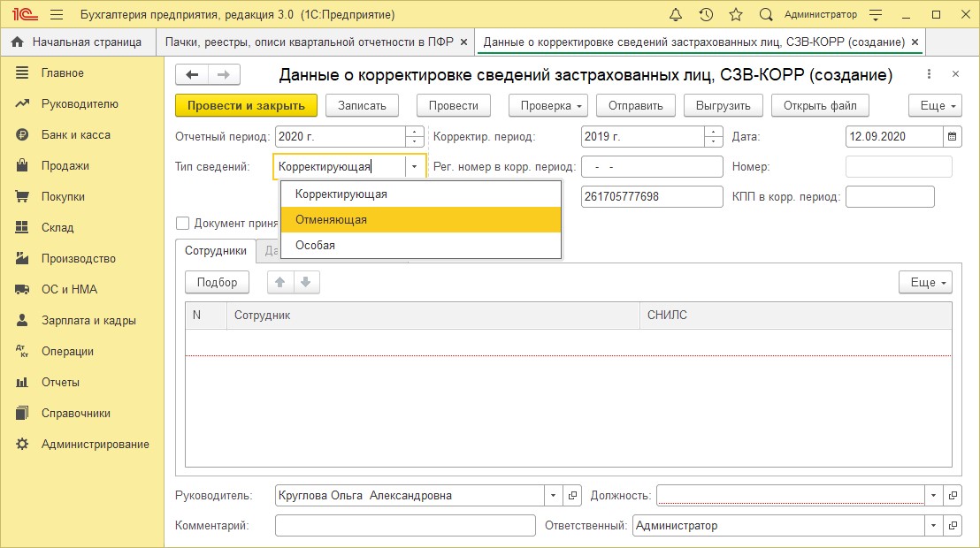
Task: Open the Руководитель record with open icon
Action: coord(572,496)
